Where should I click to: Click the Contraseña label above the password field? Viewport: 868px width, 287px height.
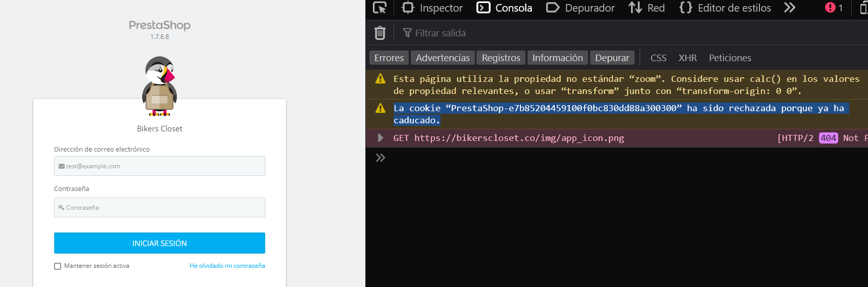(71, 188)
